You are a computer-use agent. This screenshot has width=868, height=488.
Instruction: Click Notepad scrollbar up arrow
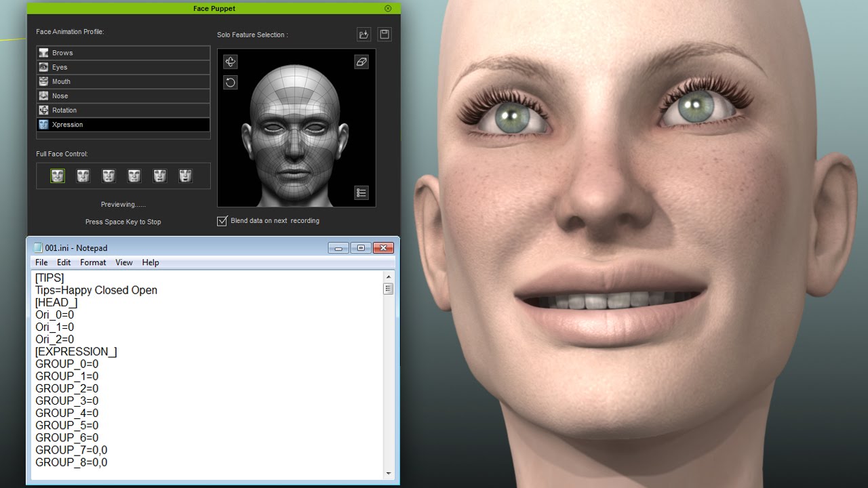[x=389, y=277]
